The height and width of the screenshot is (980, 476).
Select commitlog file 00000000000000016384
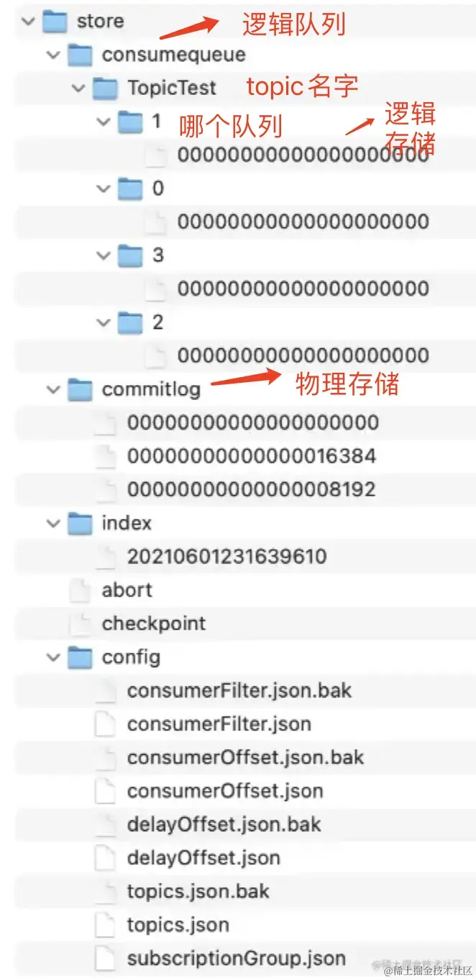245,455
